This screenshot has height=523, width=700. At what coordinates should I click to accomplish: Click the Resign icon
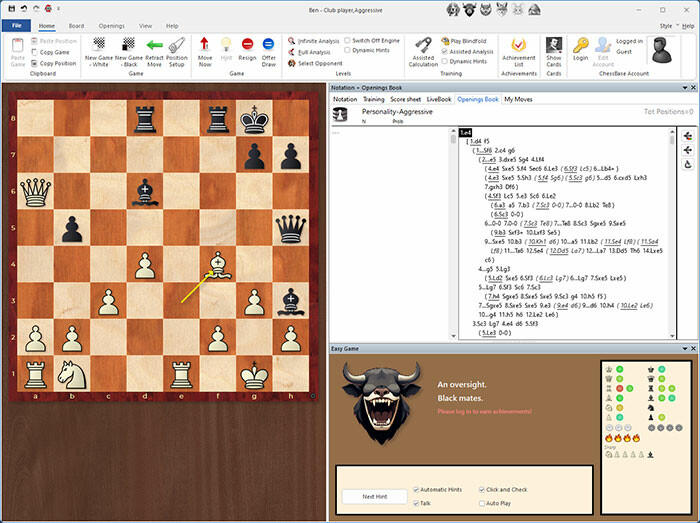(247, 51)
